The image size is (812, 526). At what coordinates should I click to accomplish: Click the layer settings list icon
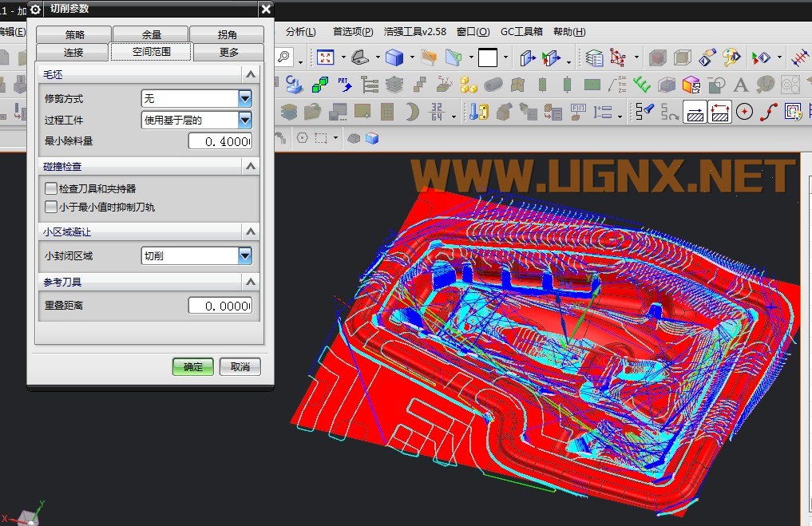click(595, 57)
